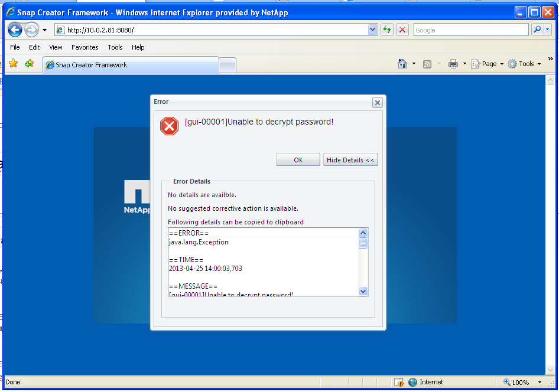Image resolution: width=559 pixels, height=392 pixels.
Task: Click the Google search box
Action: 470,30
